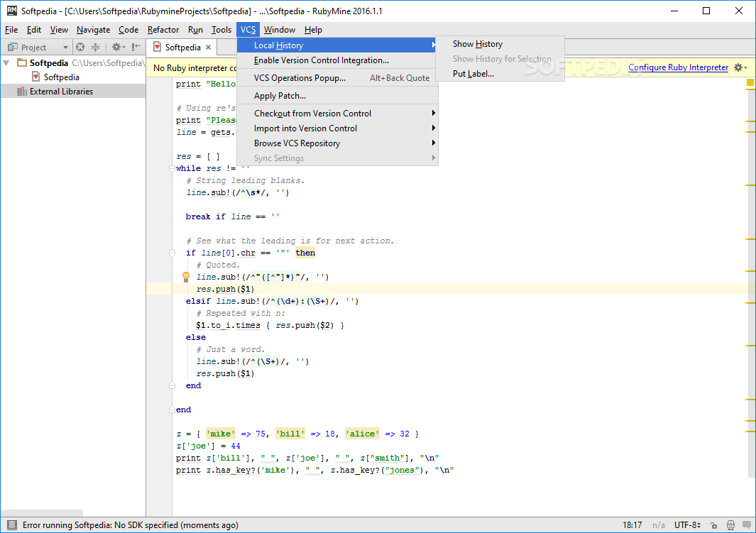The image size is (756, 533).
Task: Click the VCS menu
Action: pos(248,30)
